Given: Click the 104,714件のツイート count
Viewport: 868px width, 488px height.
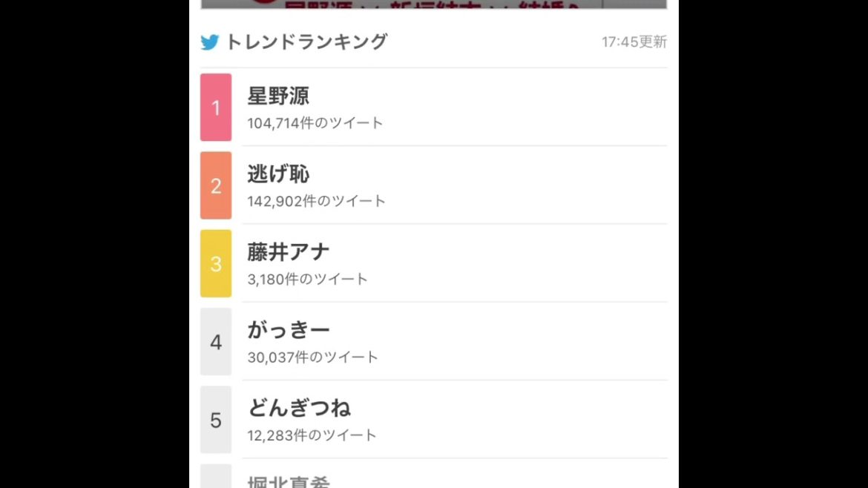Looking at the screenshot, I should coord(315,123).
